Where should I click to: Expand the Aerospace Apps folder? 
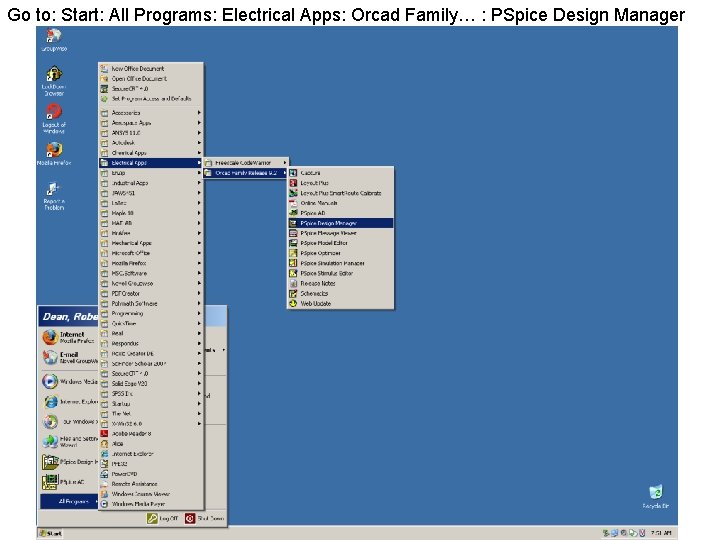pos(151,123)
